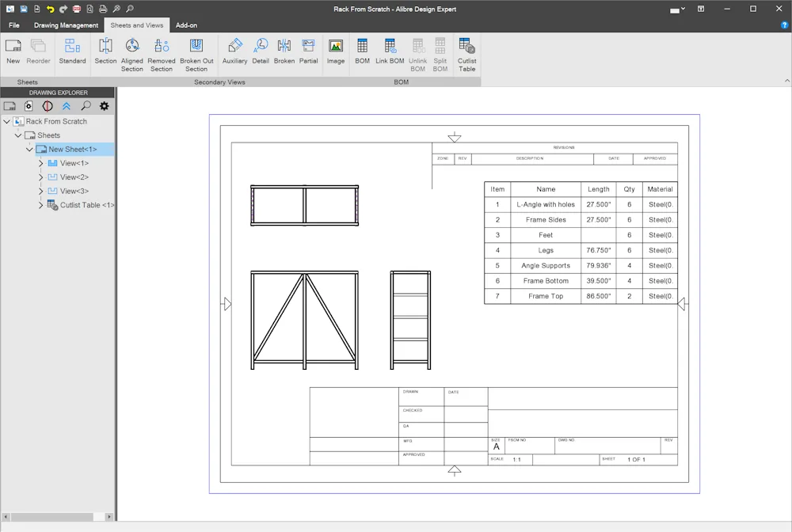Collapse the ribbon with the arrow
The image size is (792, 532).
pos(787,81)
